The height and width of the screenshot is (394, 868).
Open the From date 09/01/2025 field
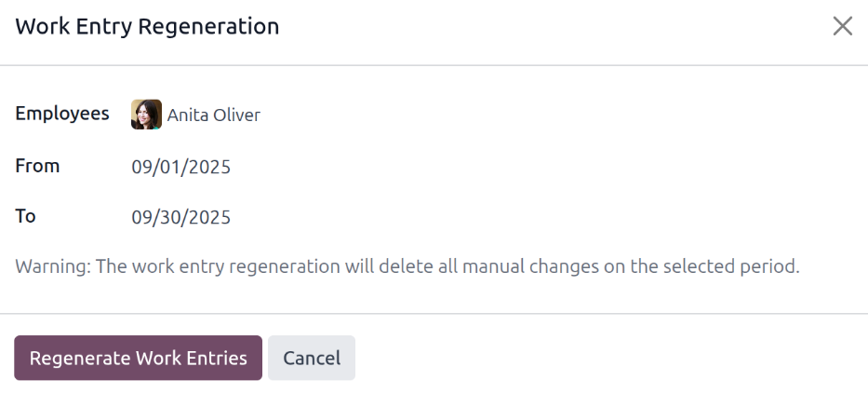point(180,168)
